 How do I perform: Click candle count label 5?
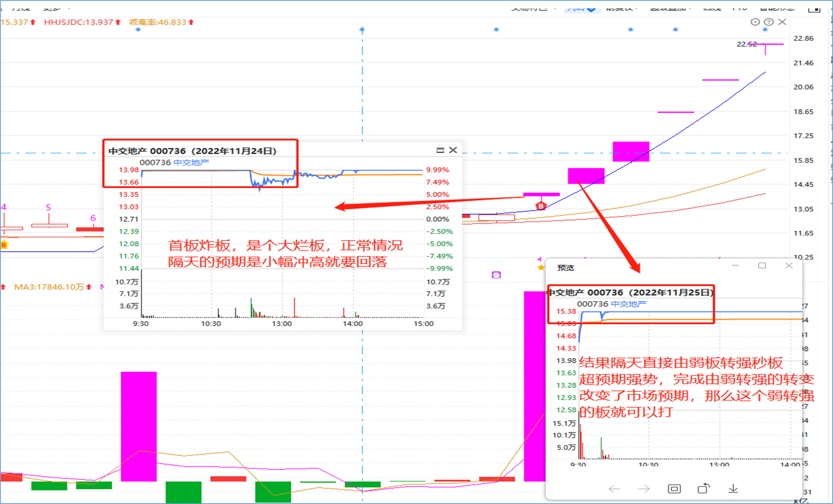point(48,207)
